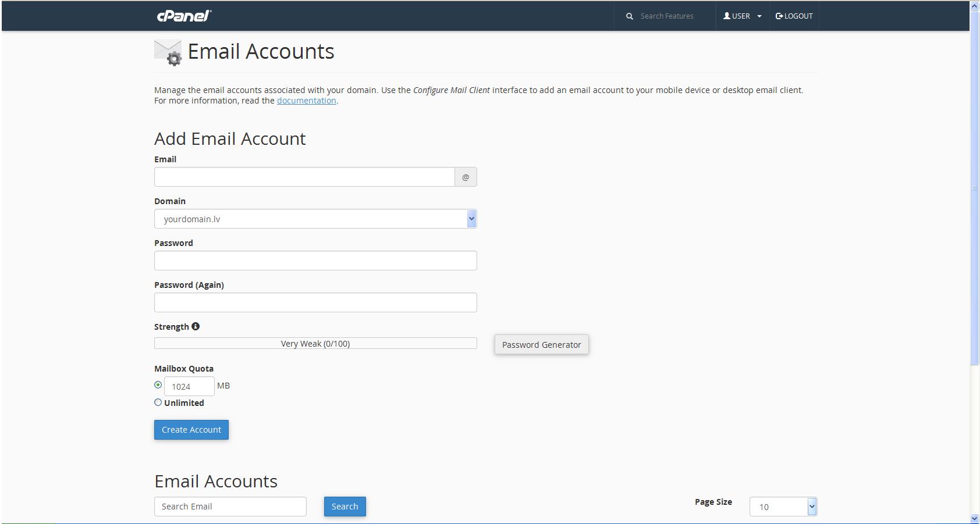Click the scrollbar down arrow
This screenshot has width=980, height=524.
click(975, 518)
